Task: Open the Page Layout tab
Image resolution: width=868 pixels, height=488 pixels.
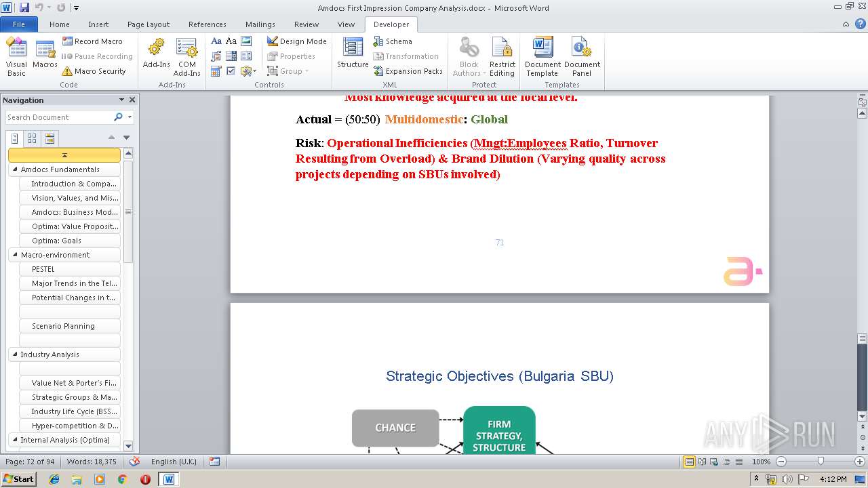Action: pyautogui.click(x=149, y=24)
